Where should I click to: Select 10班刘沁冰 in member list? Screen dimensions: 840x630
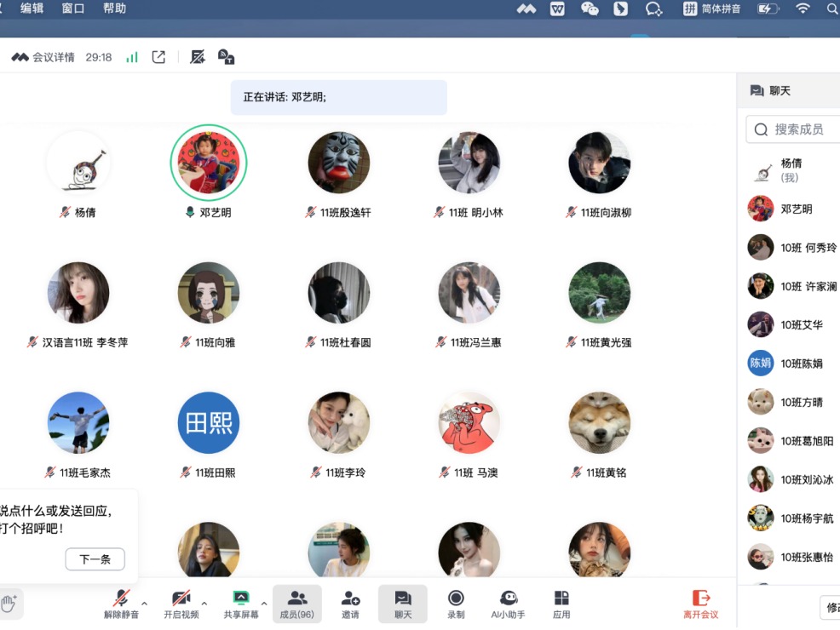(793, 479)
